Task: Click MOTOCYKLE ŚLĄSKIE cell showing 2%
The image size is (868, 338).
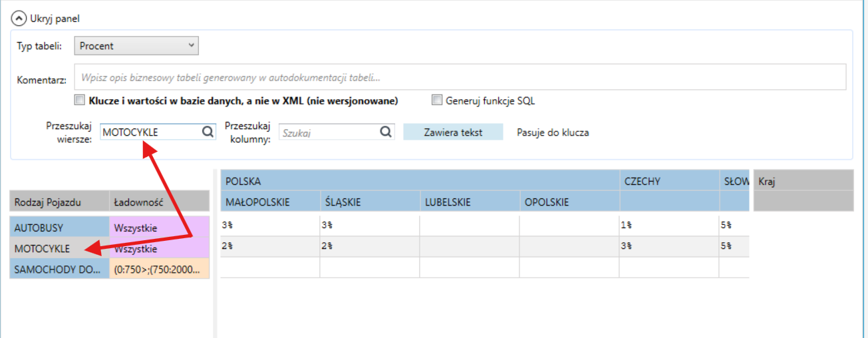Action: (x=370, y=246)
